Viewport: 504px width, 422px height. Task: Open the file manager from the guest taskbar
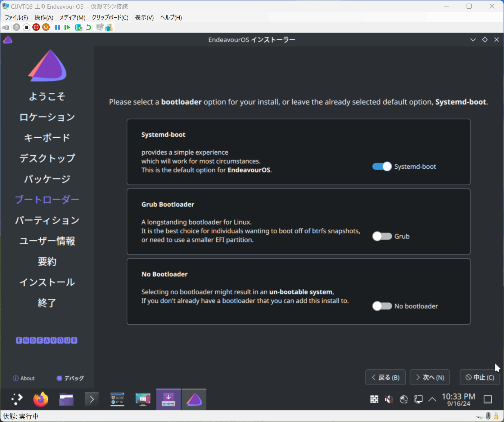pos(66,399)
